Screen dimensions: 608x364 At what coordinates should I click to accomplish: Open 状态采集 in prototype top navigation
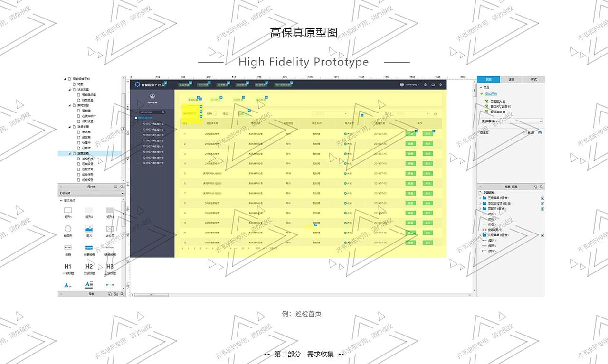click(x=184, y=85)
